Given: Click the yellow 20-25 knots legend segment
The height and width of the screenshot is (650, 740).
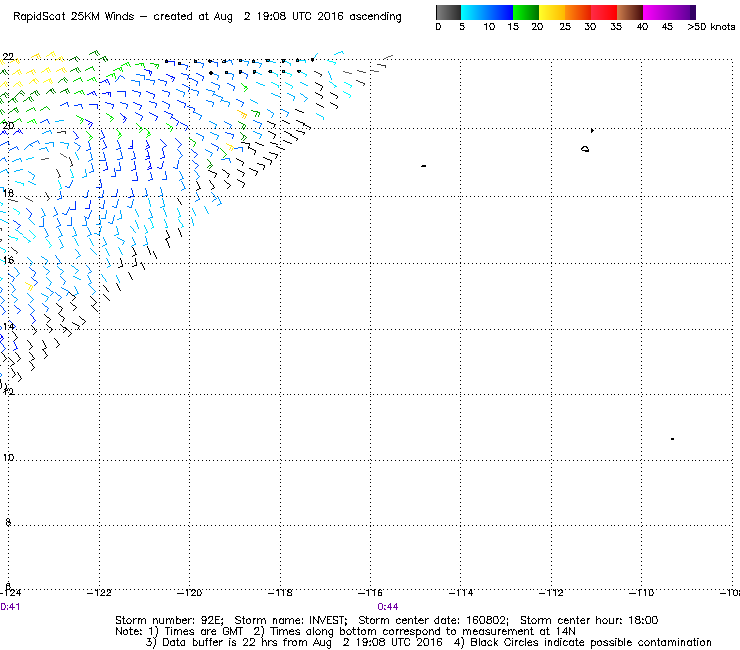Looking at the screenshot, I should tap(552, 12).
